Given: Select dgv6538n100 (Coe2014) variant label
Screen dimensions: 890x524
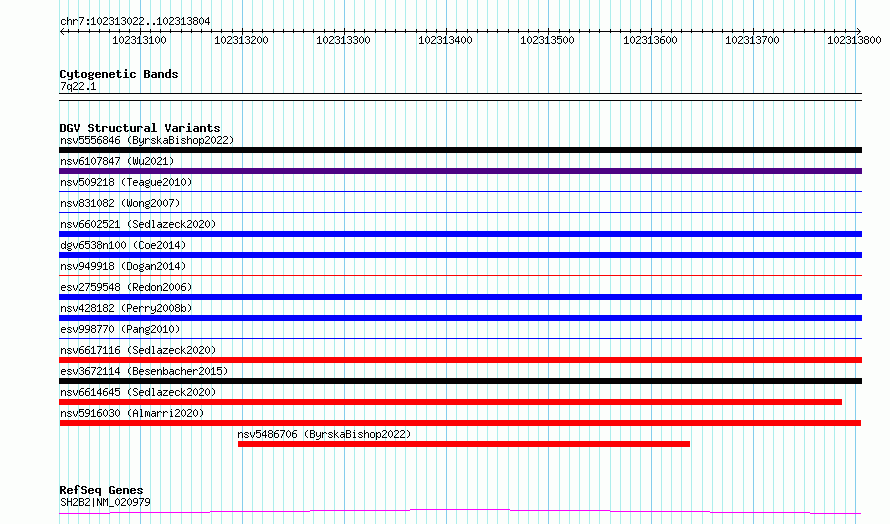Looking at the screenshot, I should (123, 245).
